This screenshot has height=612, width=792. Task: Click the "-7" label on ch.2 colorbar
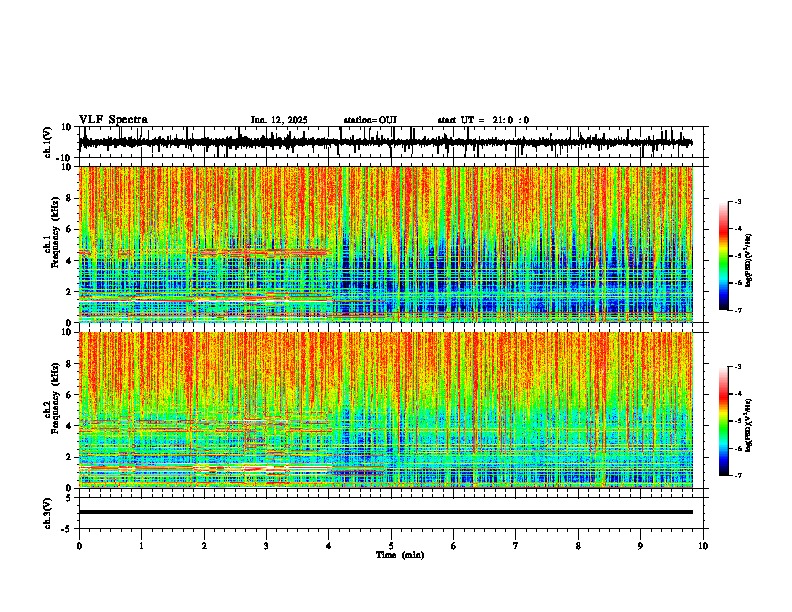click(x=738, y=475)
